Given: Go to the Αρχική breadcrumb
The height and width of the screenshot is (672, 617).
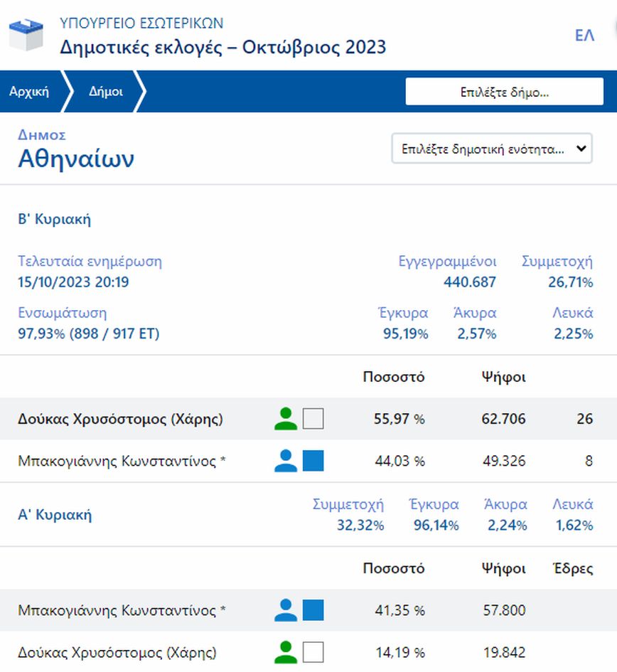Looking at the screenshot, I should pyautogui.click(x=29, y=92).
